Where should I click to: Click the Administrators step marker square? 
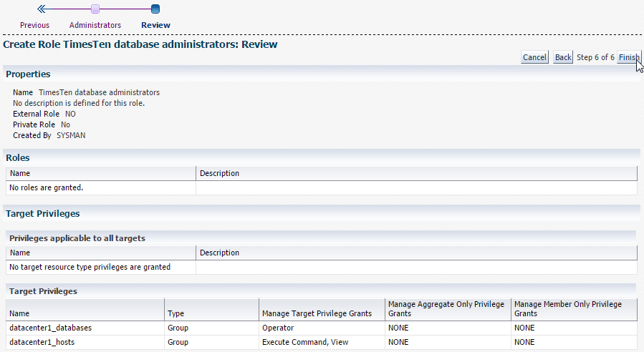pos(95,9)
